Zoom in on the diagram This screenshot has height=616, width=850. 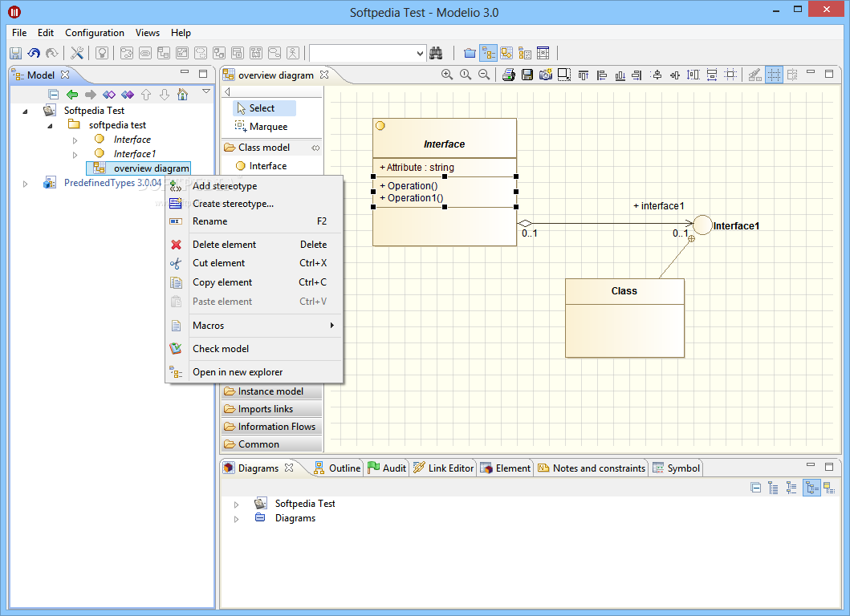[447, 75]
